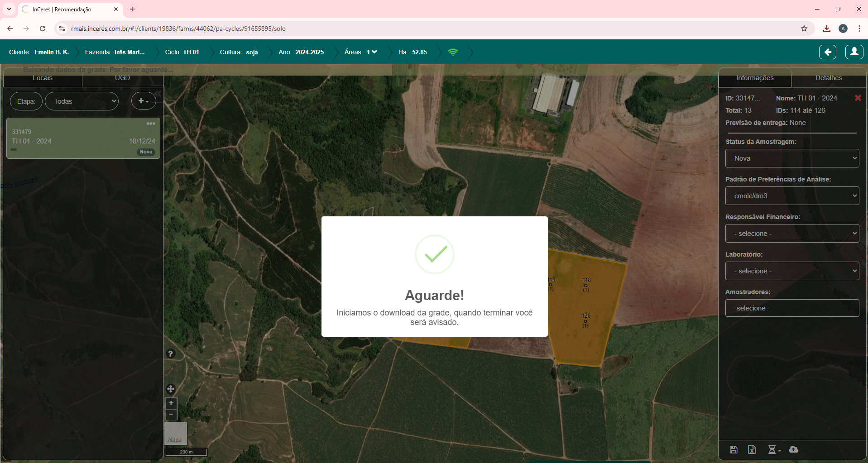Click the Etapa label button
This screenshot has width=868, height=463.
tap(26, 101)
